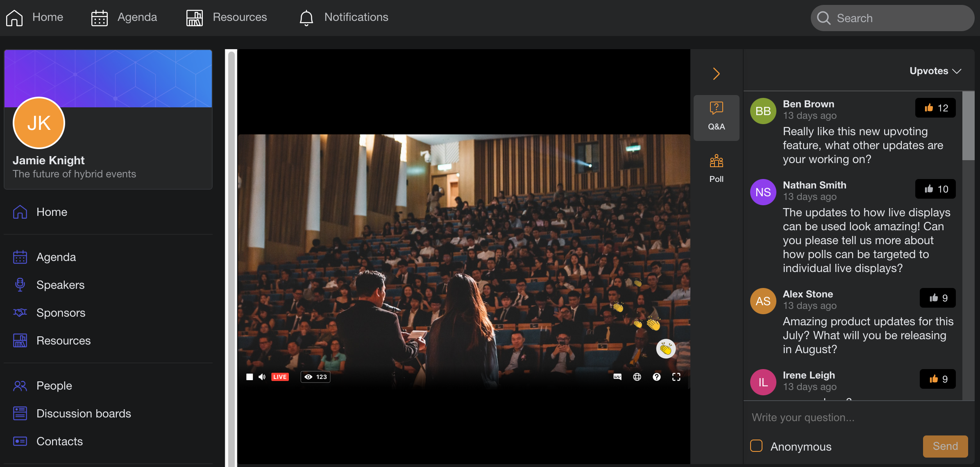The height and width of the screenshot is (467, 980).
Task: Enable the Anonymous checkbox before sending
Action: point(756,446)
